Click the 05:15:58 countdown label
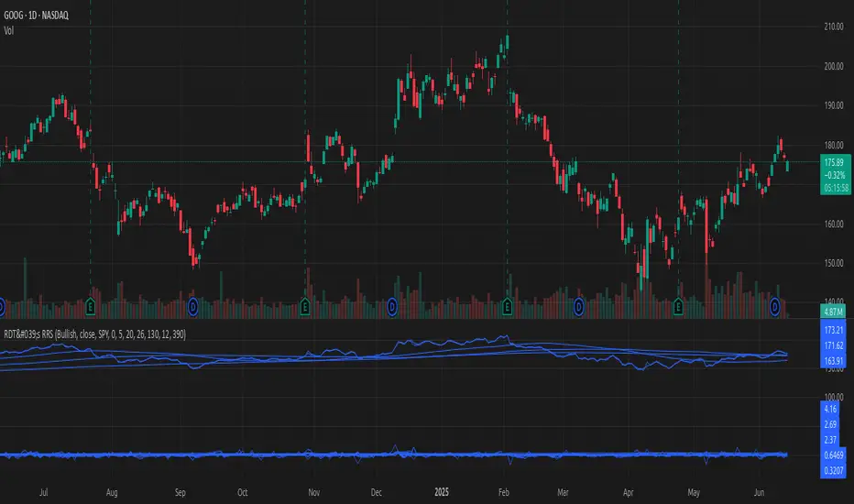 [x=836, y=188]
